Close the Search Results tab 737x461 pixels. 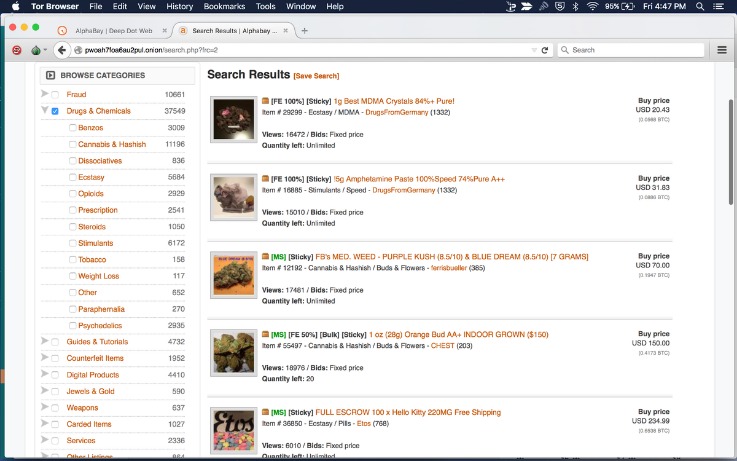(x=286, y=31)
